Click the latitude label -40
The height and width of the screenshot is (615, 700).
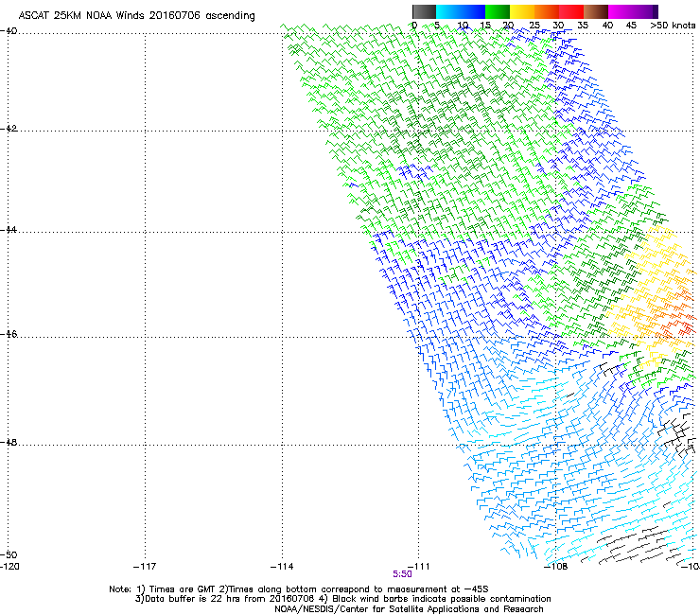click(9, 31)
